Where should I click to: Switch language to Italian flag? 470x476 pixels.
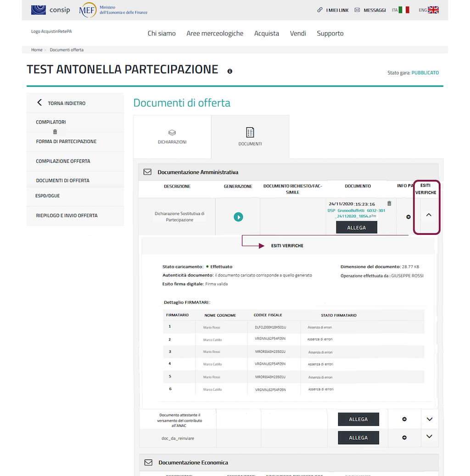coord(404,10)
